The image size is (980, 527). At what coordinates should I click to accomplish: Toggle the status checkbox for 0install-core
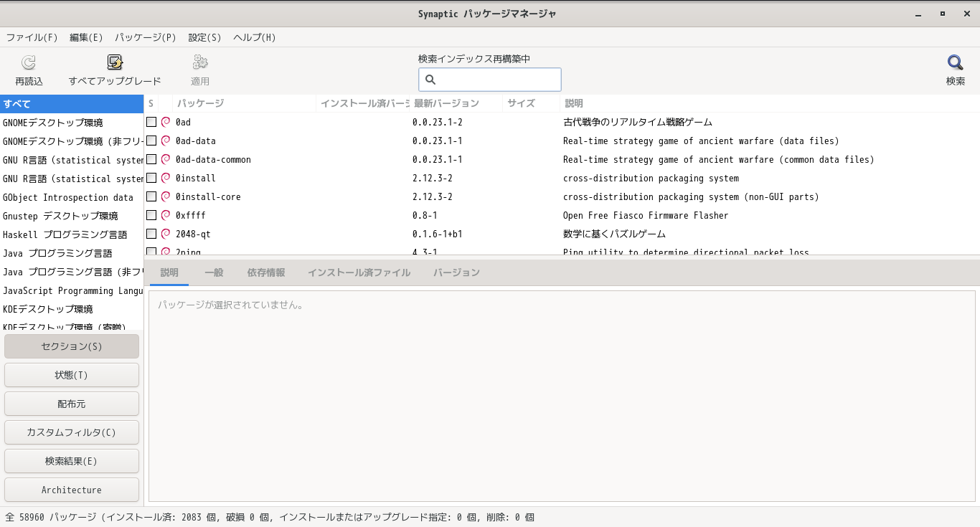coord(151,196)
